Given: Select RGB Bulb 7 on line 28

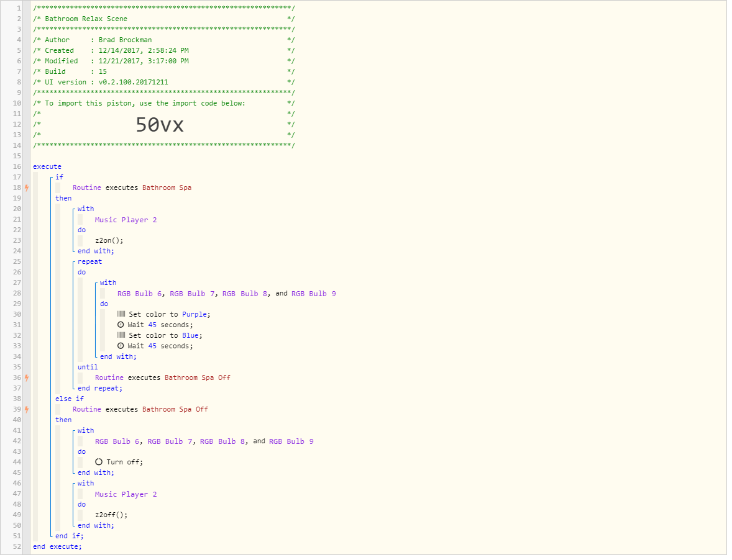Looking at the screenshot, I should [192, 294].
